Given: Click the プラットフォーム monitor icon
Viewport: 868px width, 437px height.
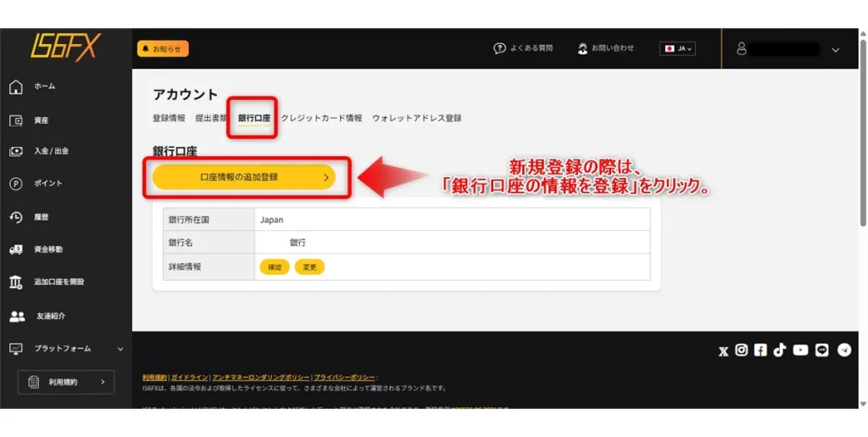Looking at the screenshot, I should pyautogui.click(x=16, y=349).
